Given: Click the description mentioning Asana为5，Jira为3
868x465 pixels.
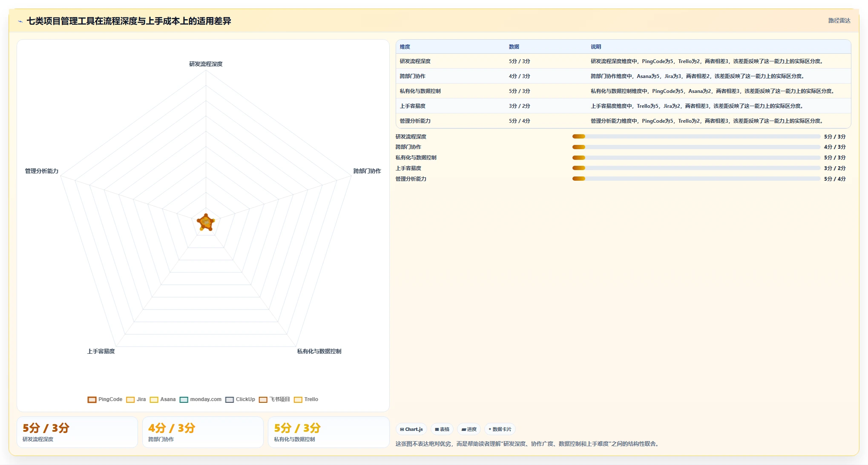Looking at the screenshot, I should coord(698,76).
